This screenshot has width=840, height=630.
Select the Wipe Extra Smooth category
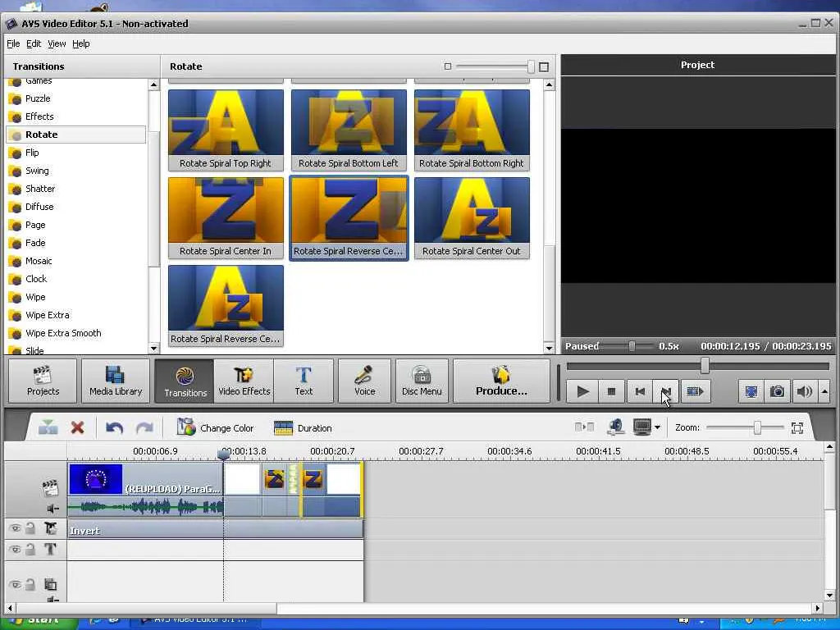[x=63, y=333]
